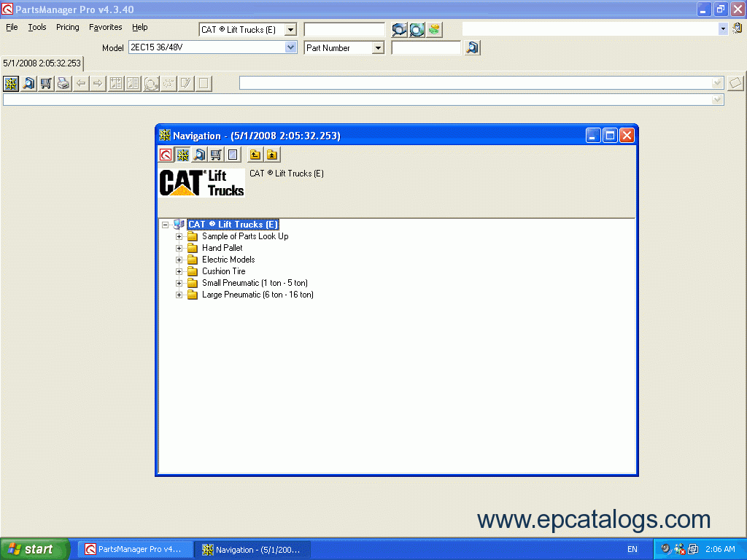Minimize the Navigation window
Image resolution: width=747 pixels, height=560 pixels.
click(x=592, y=136)
